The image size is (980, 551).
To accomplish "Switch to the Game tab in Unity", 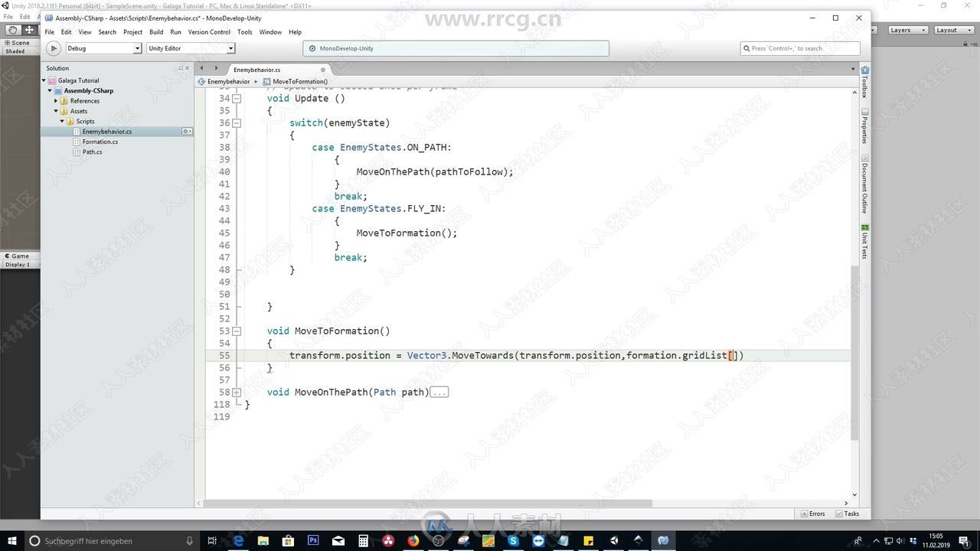I will (16, 256).
